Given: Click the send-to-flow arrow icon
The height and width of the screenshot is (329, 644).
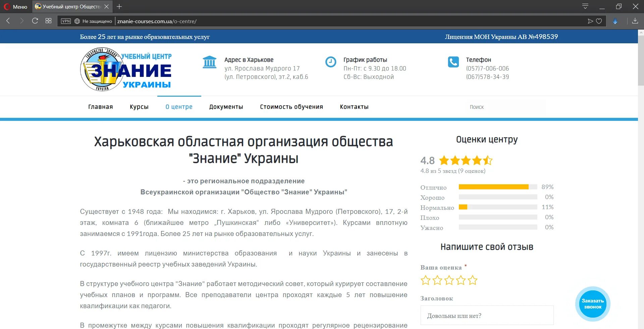Looking at the screenshot, I should coord(590,21).
